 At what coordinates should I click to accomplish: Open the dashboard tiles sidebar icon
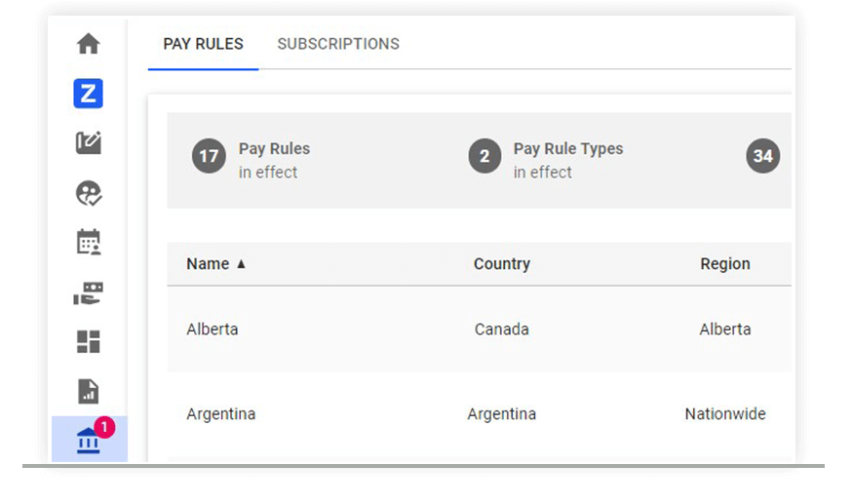[x=89, y=342]
